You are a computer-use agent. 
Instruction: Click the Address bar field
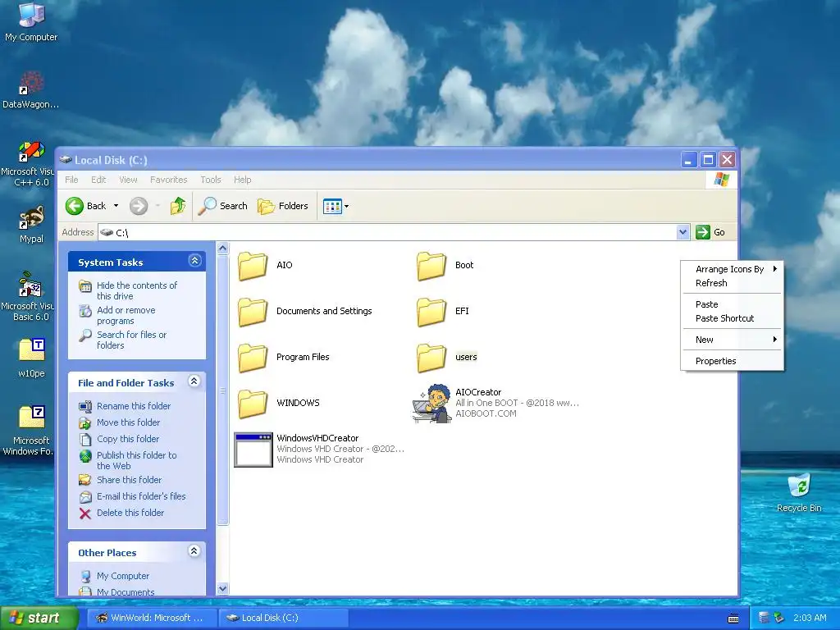pyautogui.click(x=388, y=232)
